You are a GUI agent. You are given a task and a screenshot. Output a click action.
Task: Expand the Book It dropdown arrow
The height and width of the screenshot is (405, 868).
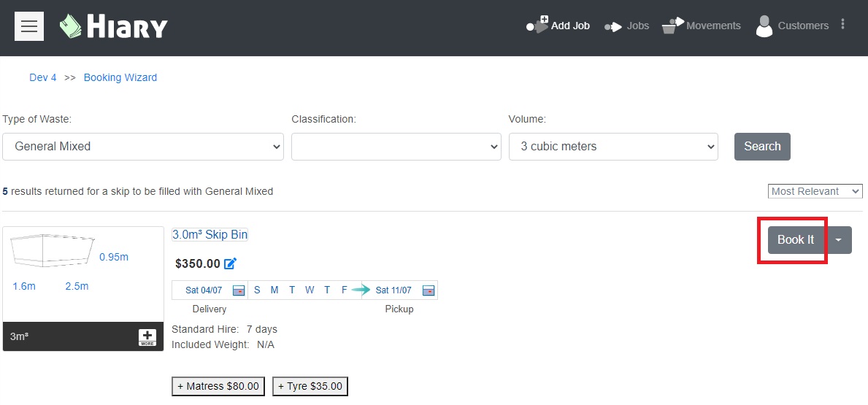[838, 240]
